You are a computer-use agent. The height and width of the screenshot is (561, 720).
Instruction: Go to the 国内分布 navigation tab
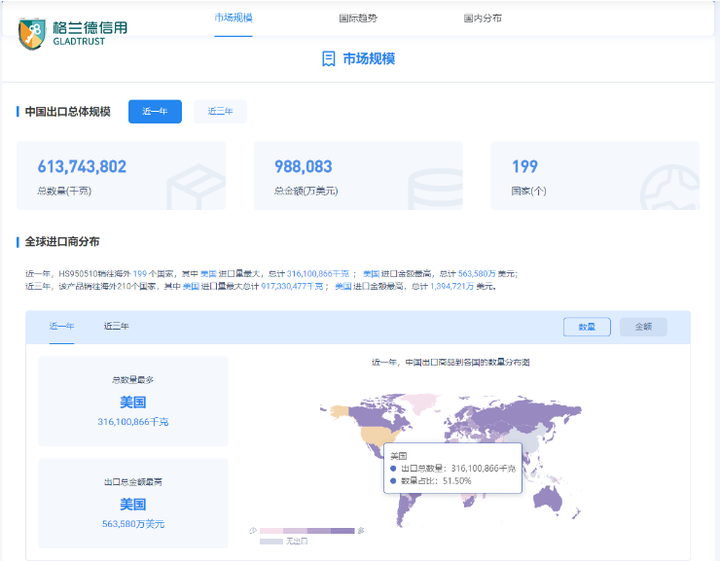tap(483, 18)
